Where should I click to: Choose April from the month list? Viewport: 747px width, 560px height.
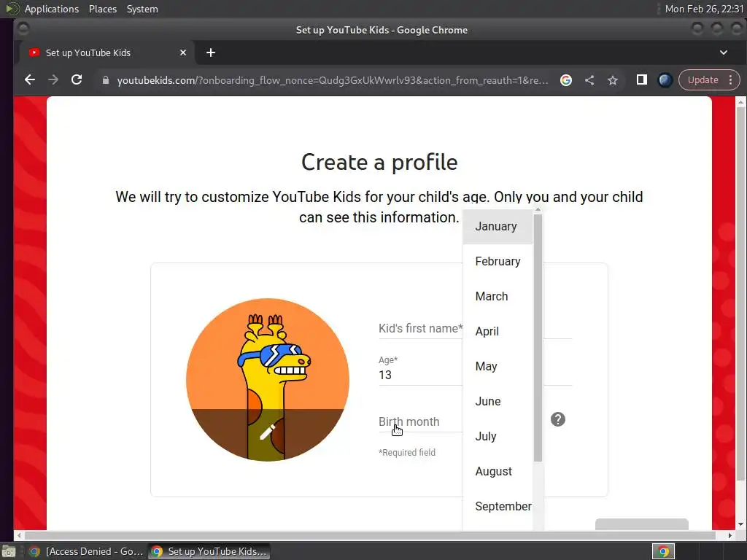click(x=498, y=332)
